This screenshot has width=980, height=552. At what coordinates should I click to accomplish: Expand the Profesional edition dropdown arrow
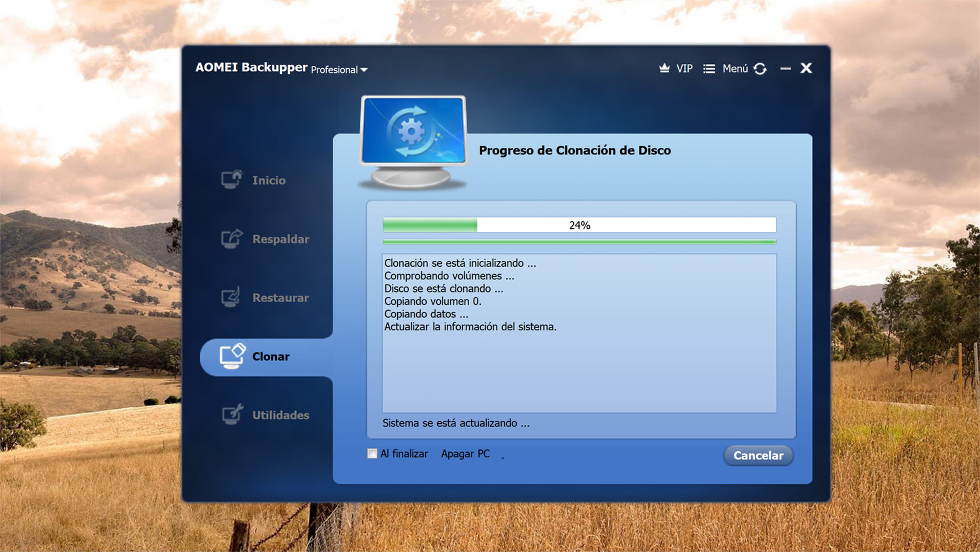(x=364, y=70)
